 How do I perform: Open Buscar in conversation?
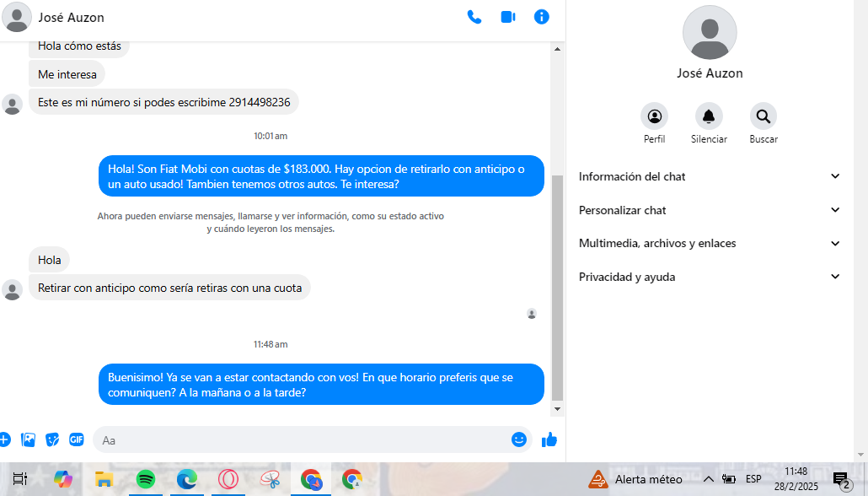point(764,116)
